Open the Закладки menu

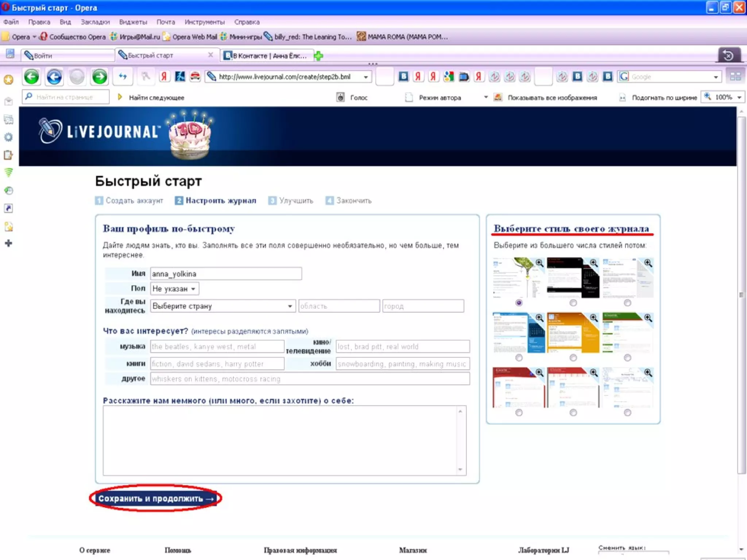pos(95,22)
